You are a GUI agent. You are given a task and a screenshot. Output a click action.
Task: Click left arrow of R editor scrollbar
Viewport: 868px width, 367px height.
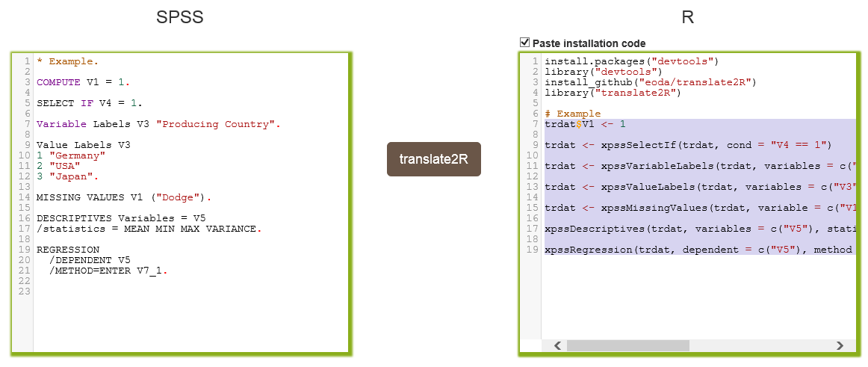pyautogui.click(x=557, y=345)
